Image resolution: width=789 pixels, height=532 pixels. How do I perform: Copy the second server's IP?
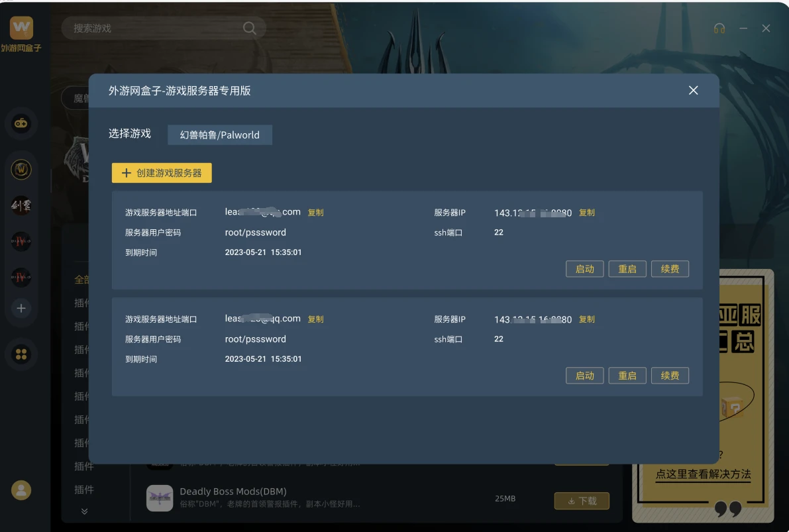click(587, 319)
